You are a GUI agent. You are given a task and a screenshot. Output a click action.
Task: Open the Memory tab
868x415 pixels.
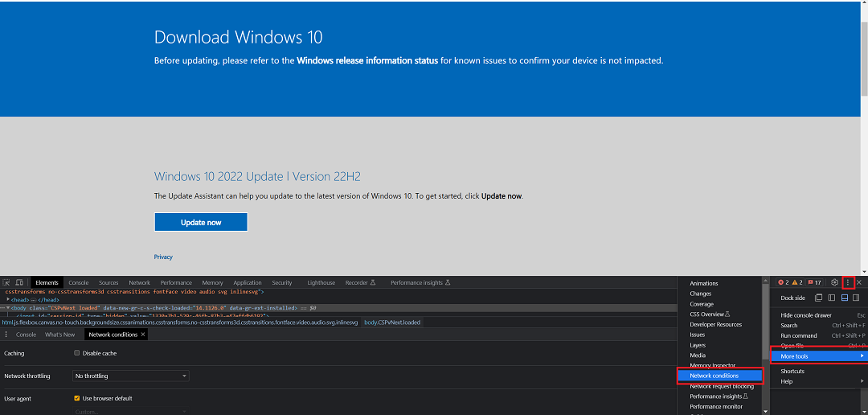(212, 282)
